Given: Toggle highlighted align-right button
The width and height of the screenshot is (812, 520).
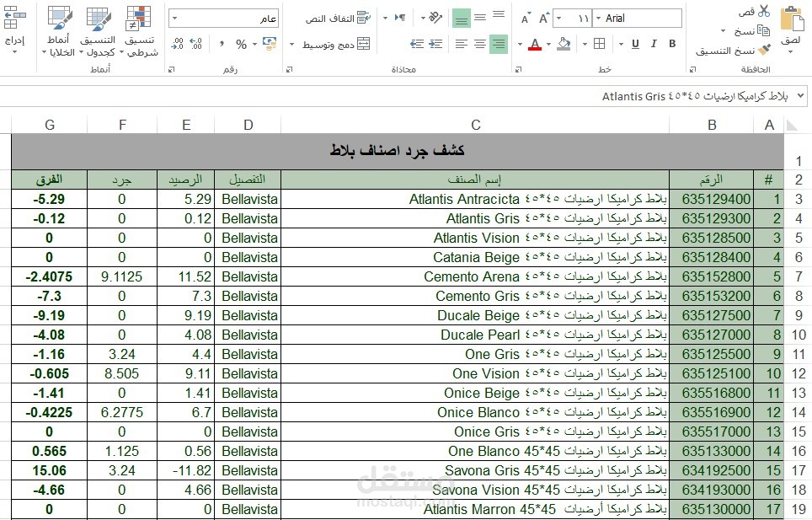Looking at the screenshot, I should pos(499,44).
